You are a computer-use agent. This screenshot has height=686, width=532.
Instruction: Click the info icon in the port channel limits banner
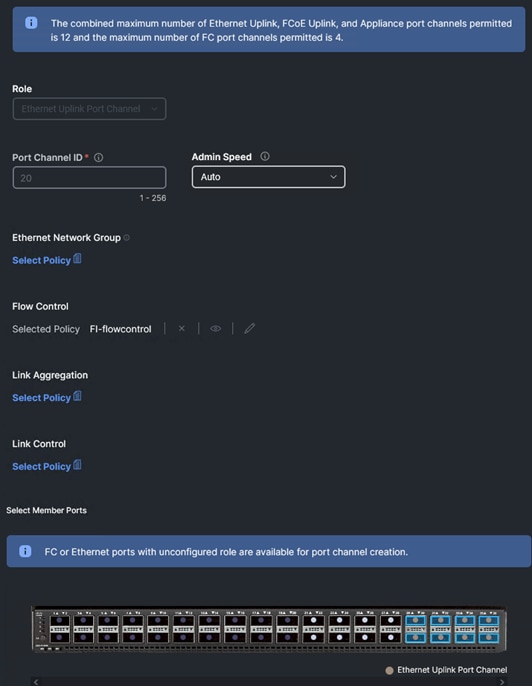point(31,23)
